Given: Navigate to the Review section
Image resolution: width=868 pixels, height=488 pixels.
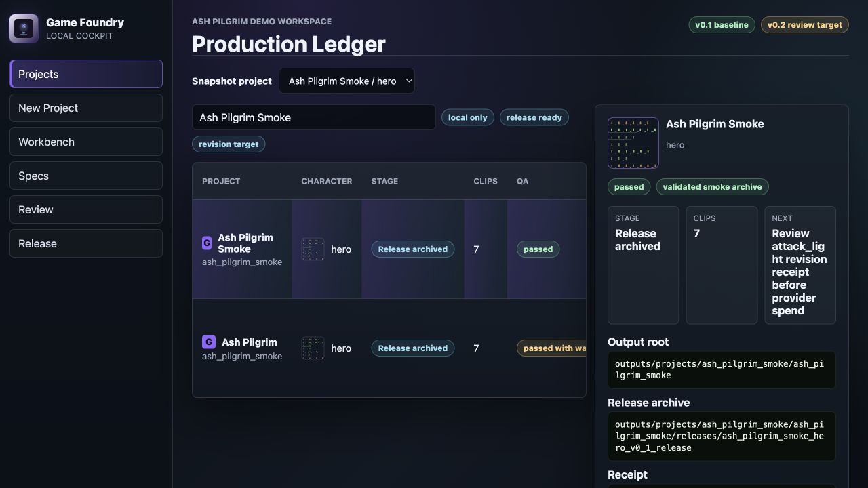Looking at the screenshot, I should click(86, 209).
